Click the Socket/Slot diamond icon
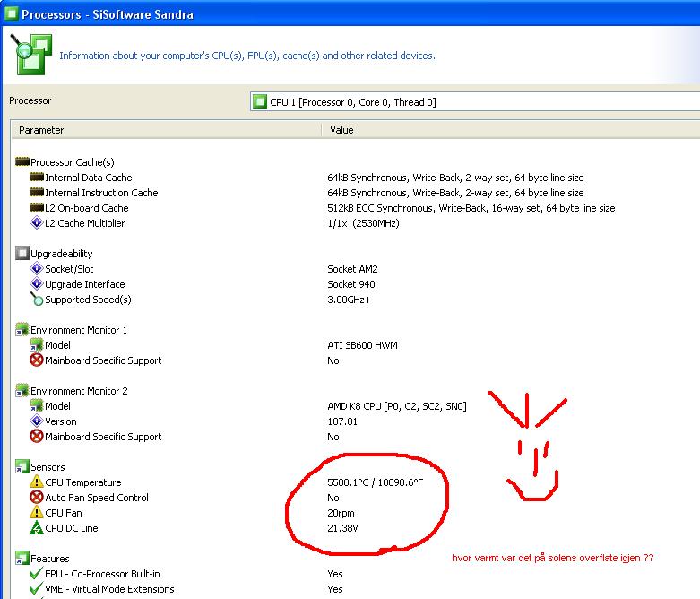Viewport: 700px width, 599px height. click(36, 268)
